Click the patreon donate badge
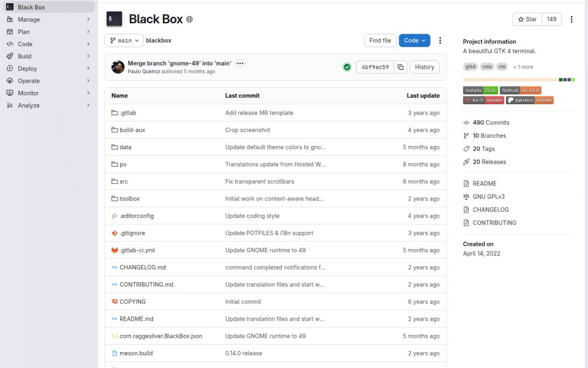This screenshot has width=588, height=368. [x=529, y=100]
